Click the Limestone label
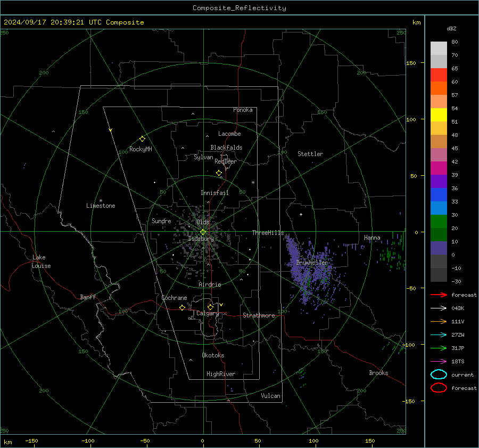Viewport: 479px width, 448px height. click(x=101, y=206)
